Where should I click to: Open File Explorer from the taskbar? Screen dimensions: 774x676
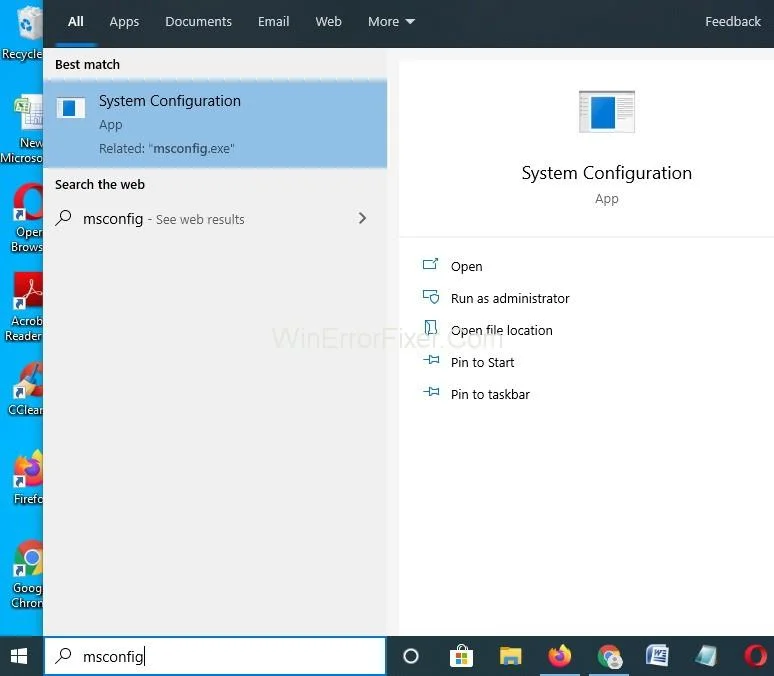click(511, 656)
